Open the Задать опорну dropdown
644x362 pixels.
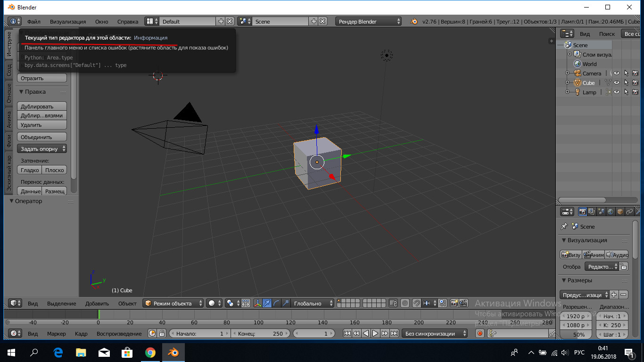(x=42, y=148)
